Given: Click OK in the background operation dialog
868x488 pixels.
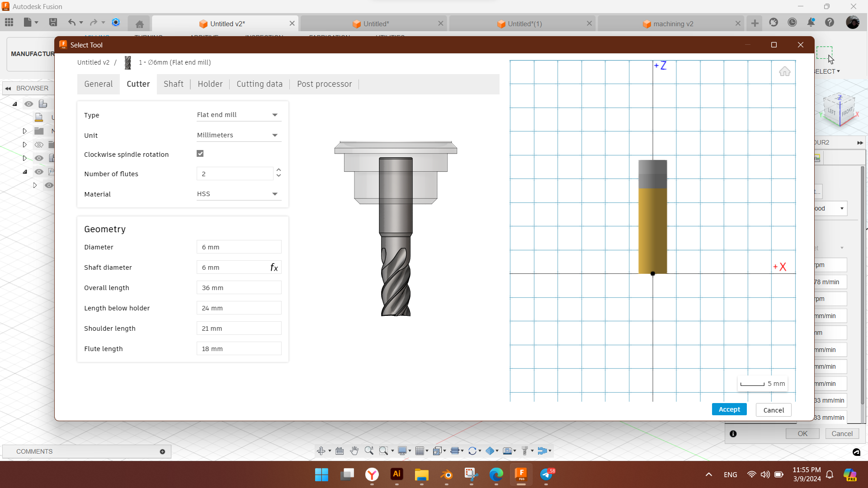Looking at the screenshot, I should [802, 434].
